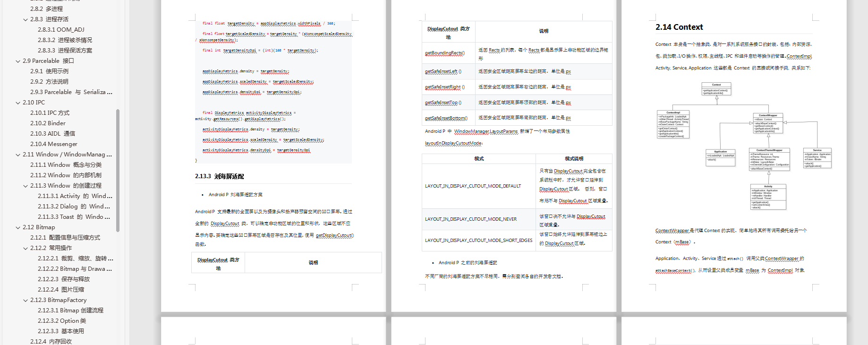Screen dimensions: 868x345
Task: Select 2.12.2.3 保存与释放
Action: (x=64, y=279)
